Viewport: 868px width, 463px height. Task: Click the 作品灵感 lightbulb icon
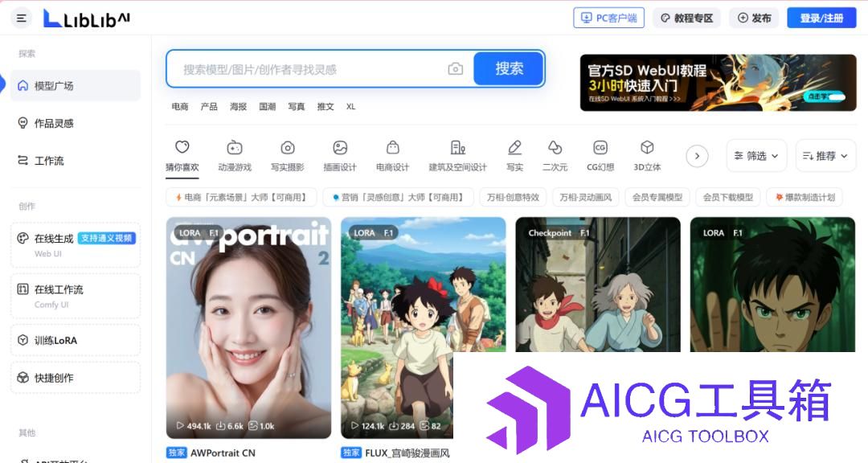point(23,123)
